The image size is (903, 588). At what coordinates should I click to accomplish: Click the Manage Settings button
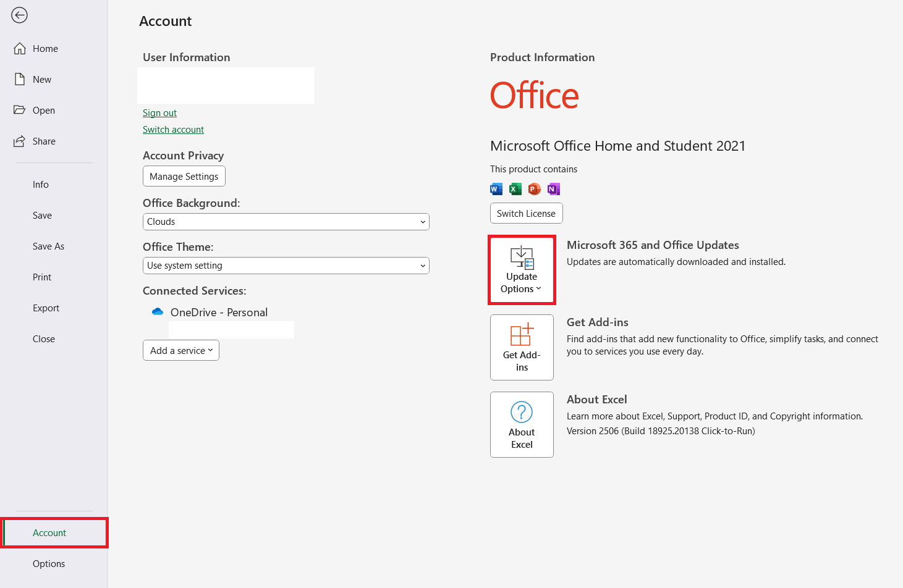coord(184,176)
